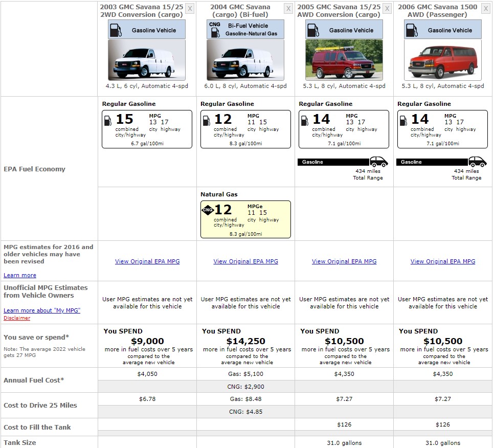
Task: Click the car icon on 2006 Savana range bar
Action: click(x=477, y=162)
